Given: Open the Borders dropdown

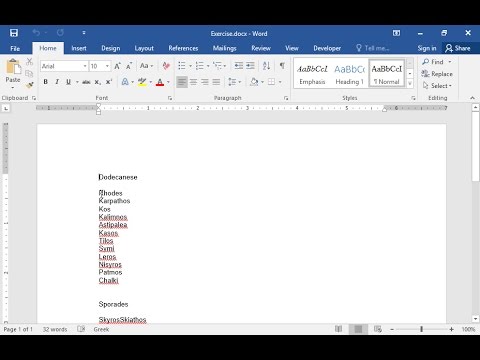Looking at the screenshot, I should coord(280,82).
